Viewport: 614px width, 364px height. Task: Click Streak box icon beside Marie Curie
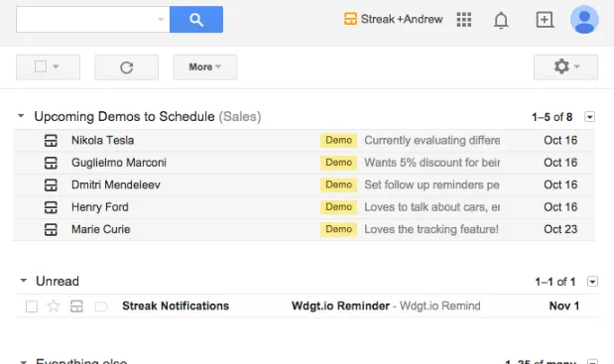51,229
